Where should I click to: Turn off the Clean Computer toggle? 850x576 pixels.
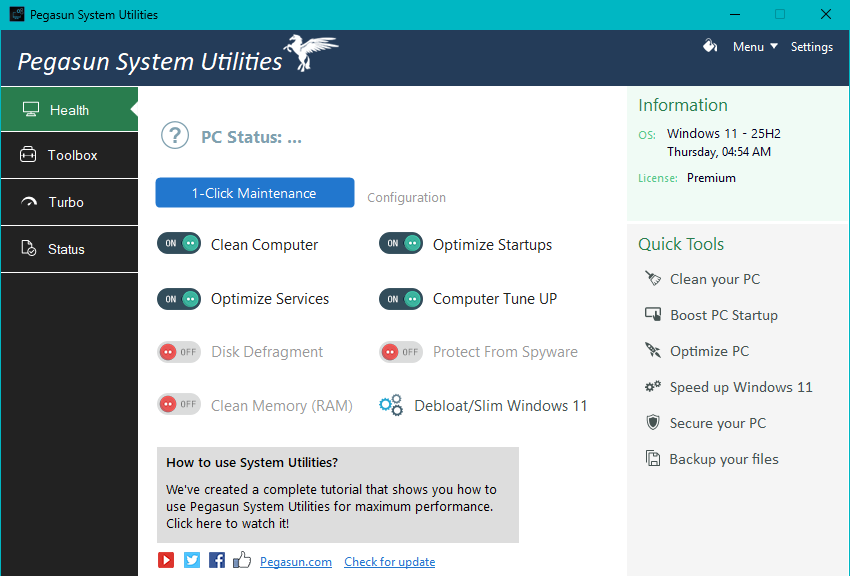coord(179,244)
